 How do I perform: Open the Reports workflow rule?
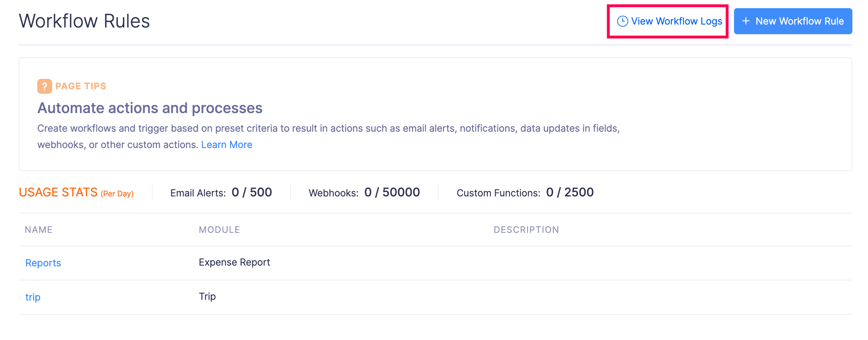point(43,263)
